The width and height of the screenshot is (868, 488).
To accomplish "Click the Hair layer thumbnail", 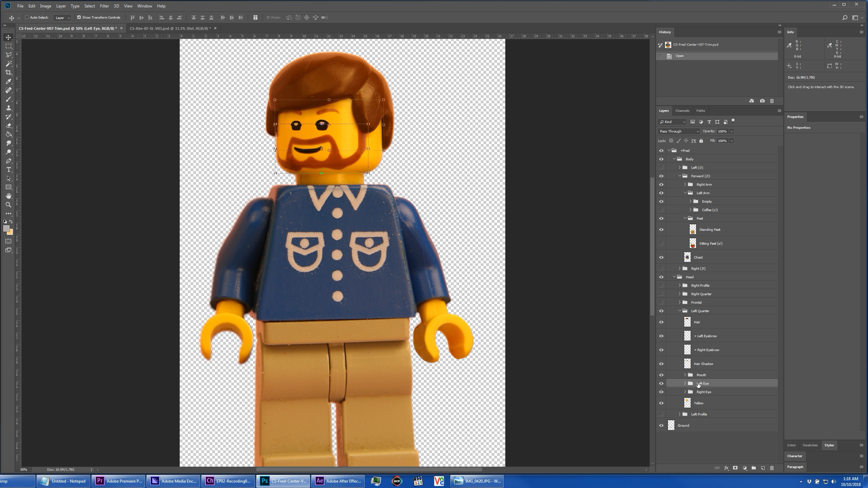I will [x=687, y=322].
